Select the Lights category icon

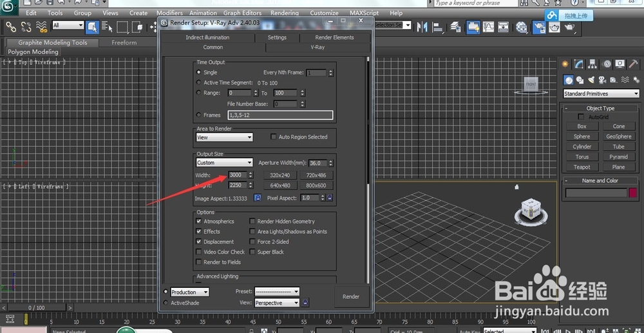click(x=591, y=80)
